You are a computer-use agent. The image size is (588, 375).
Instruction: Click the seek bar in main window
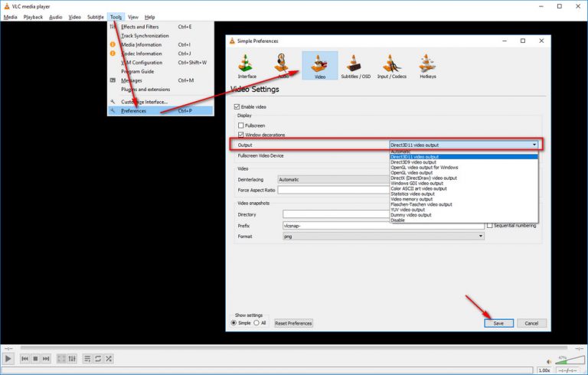[x=294, y=348]
